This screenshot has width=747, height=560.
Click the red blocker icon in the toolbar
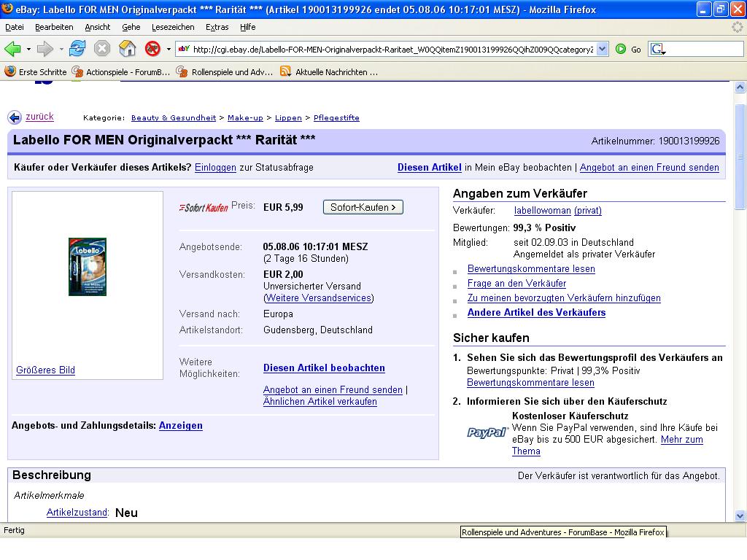click(x=152, y=49)
